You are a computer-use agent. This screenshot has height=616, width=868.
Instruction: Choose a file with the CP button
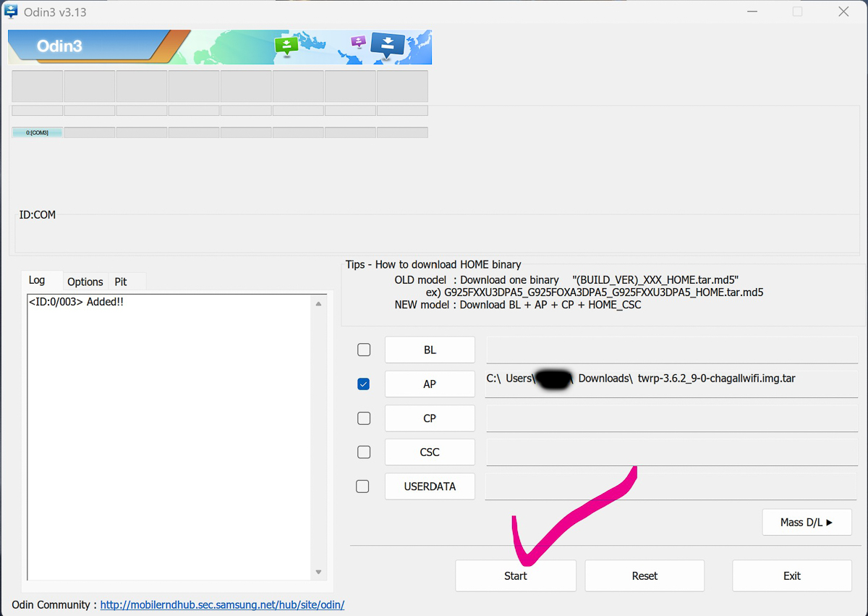pos(430,418)
